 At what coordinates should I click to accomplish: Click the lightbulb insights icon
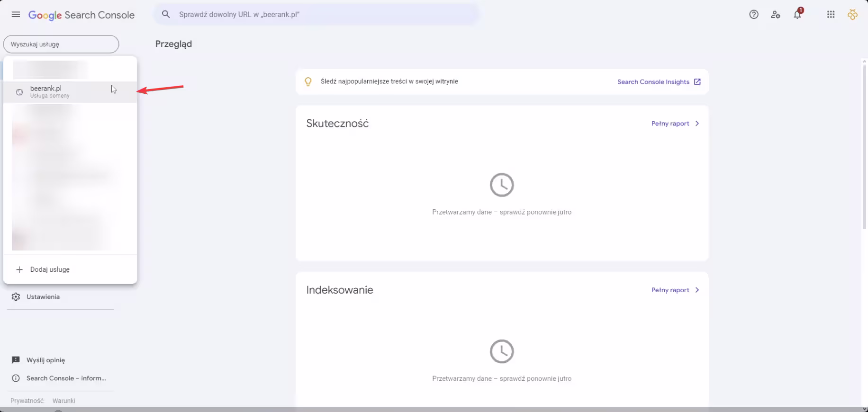tap(308, 82)
